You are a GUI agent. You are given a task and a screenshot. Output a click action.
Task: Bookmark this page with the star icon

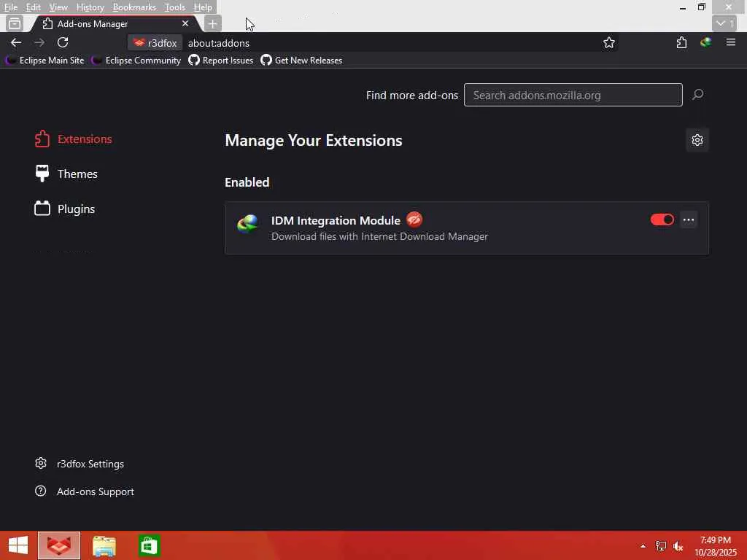[x=609, y=43]
